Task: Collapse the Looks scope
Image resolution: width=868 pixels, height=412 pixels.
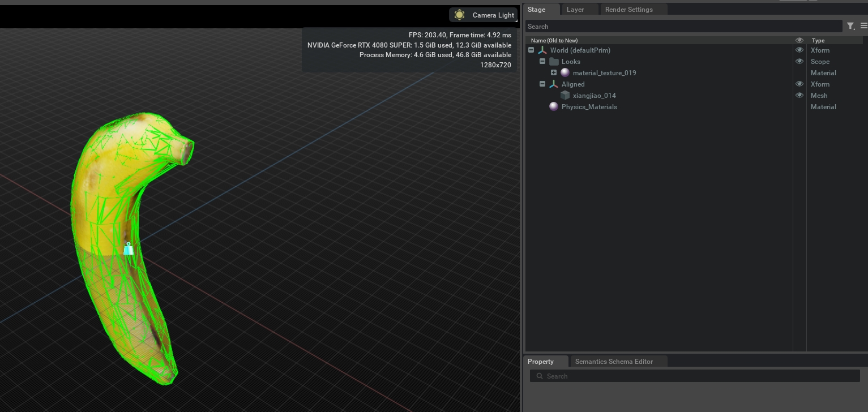Action: click(x=542, y=61)
